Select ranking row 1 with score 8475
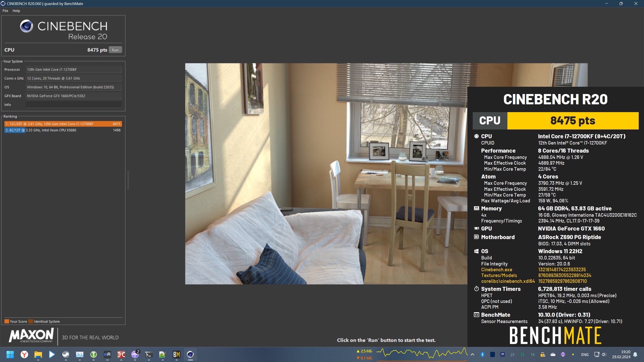 (x=63, y=124)
